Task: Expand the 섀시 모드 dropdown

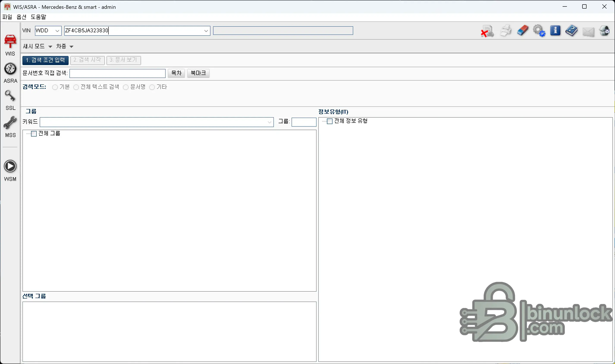Action: pyautogui.click(x=51, y=46)
